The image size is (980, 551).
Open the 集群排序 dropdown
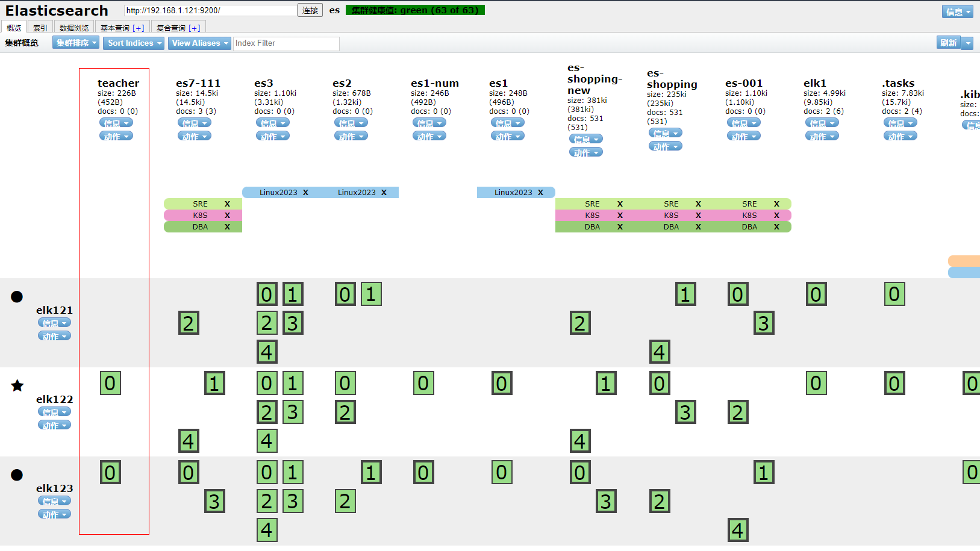pos(76,43)
